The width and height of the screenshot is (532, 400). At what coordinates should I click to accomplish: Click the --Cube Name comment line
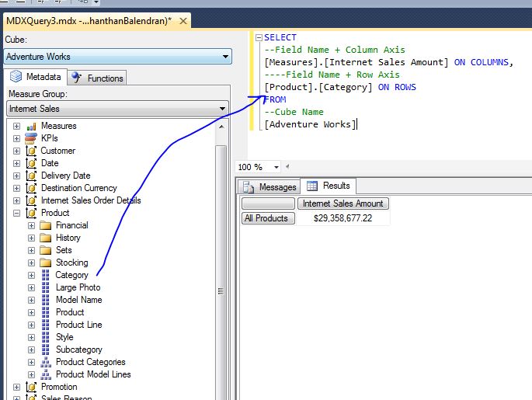pyautogui.click(x=294, y=112)
